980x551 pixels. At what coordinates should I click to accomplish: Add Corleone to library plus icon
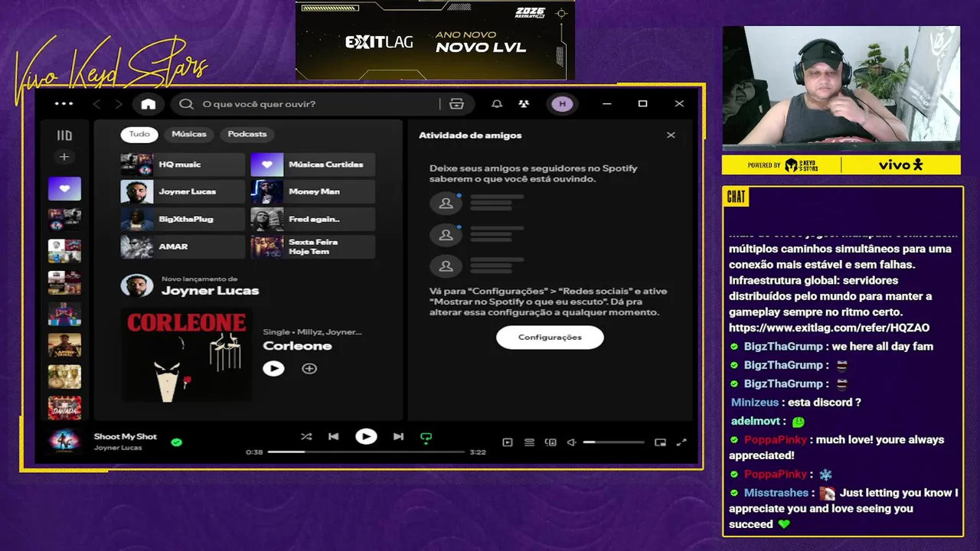(309, 369)
